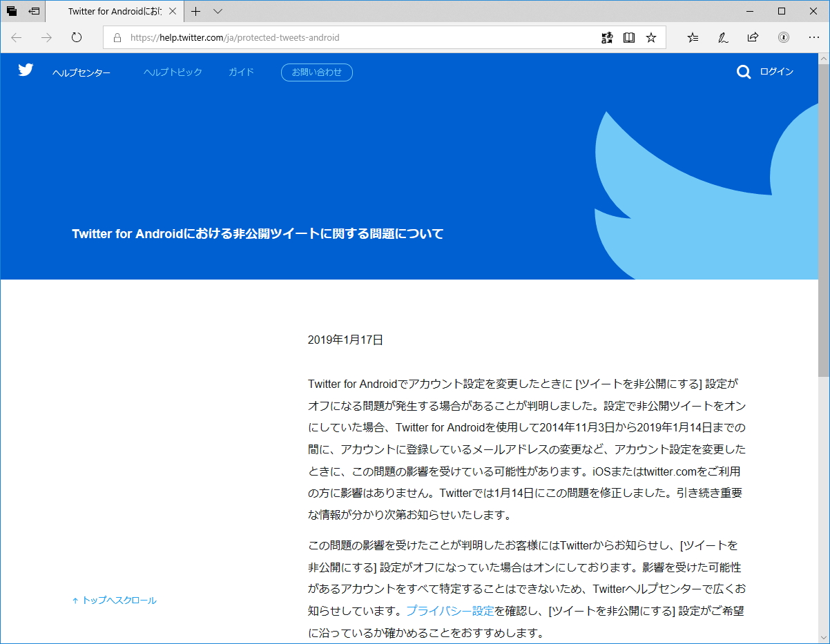Select the ヘルプトピック navigation item

pyautogui.click(x=172, y=72)
